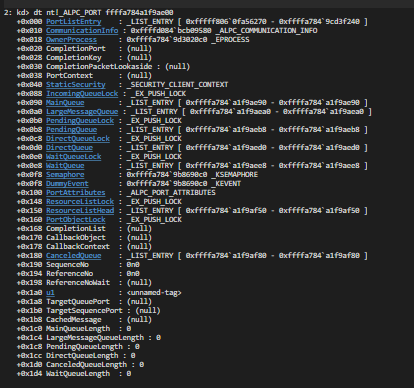Click the ReferenceNo field name

(69, 274)
